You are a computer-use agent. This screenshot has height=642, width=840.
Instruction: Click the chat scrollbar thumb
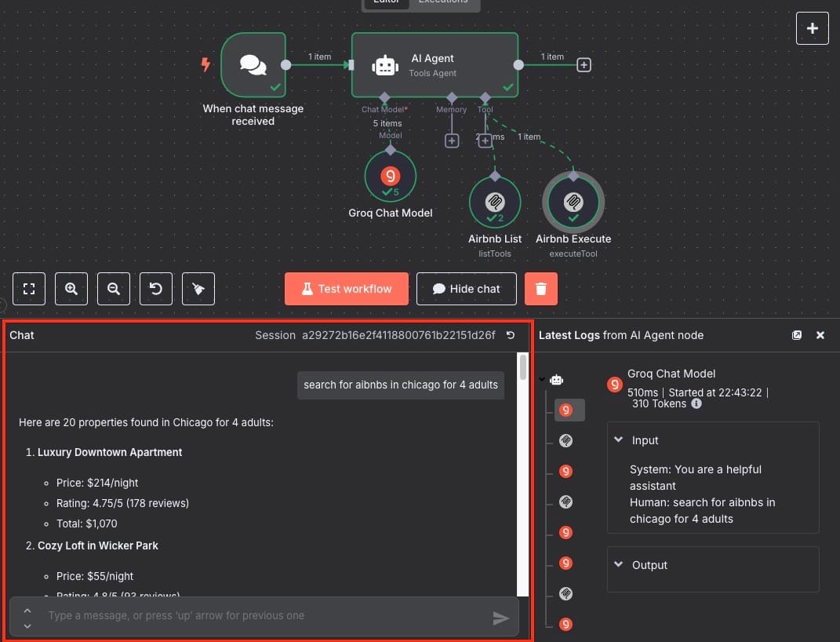(x=523, y=367)
